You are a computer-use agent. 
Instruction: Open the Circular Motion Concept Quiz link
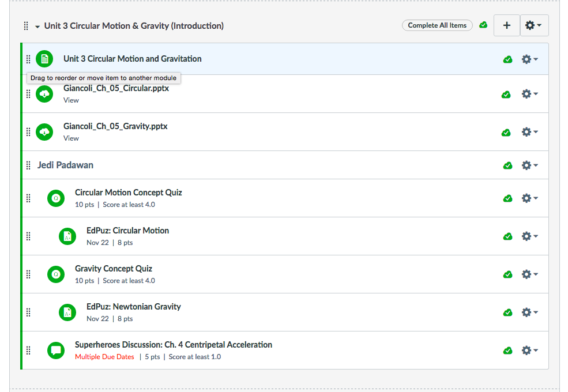click(x=128, y=193)
